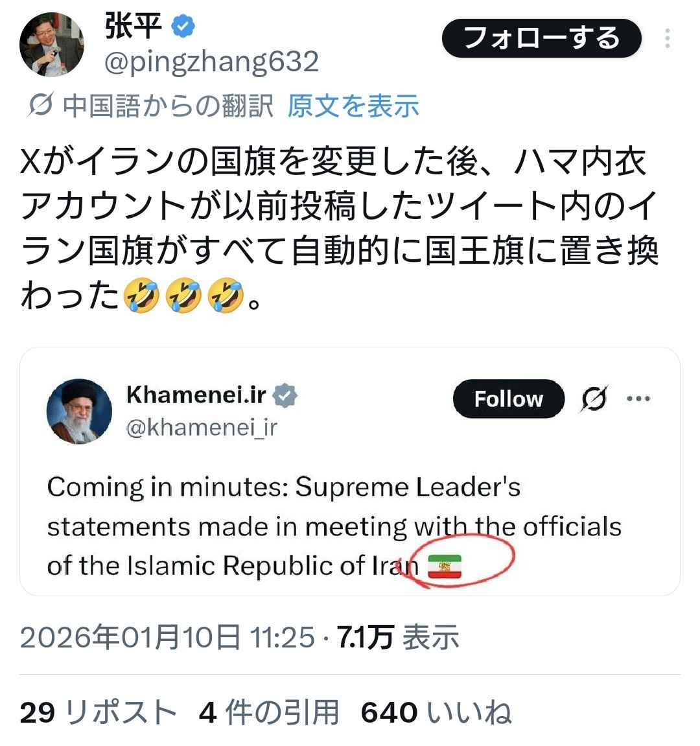Open the quoted tweet's more options menu
Viewport: 700px width, 746px height.
click(x=638, y=398)
